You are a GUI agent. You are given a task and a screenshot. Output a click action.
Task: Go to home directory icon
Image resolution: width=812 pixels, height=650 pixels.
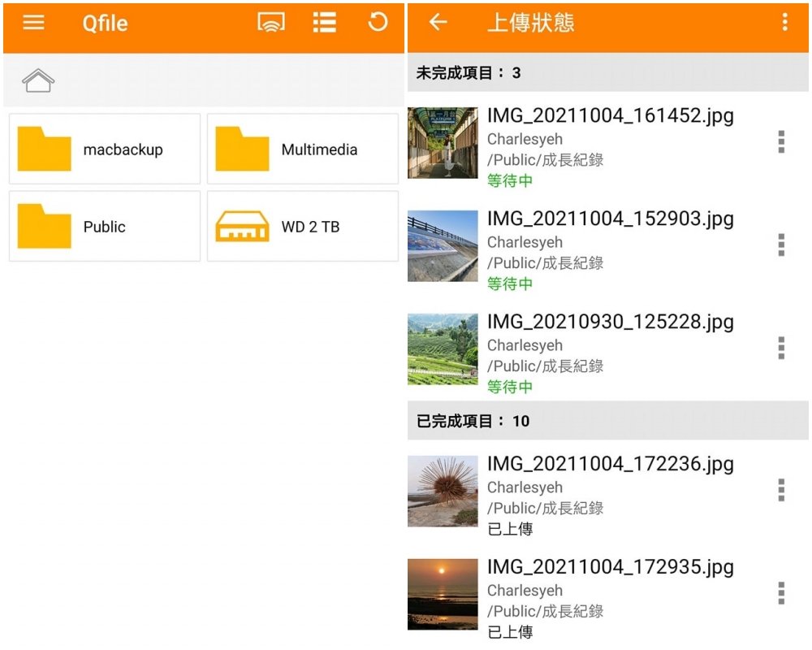[38, 80]
